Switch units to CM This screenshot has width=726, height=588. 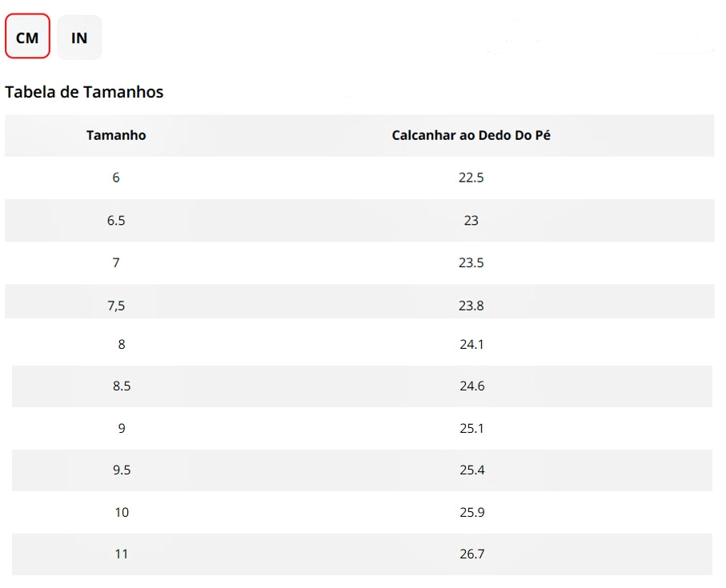[x=27, y=36]
